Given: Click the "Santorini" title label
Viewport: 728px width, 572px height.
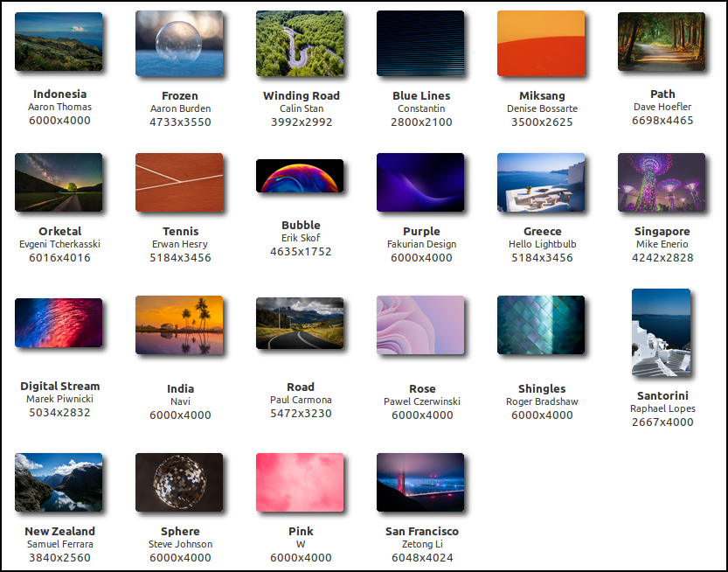Looking at the screenshot, I should [662, 395].
